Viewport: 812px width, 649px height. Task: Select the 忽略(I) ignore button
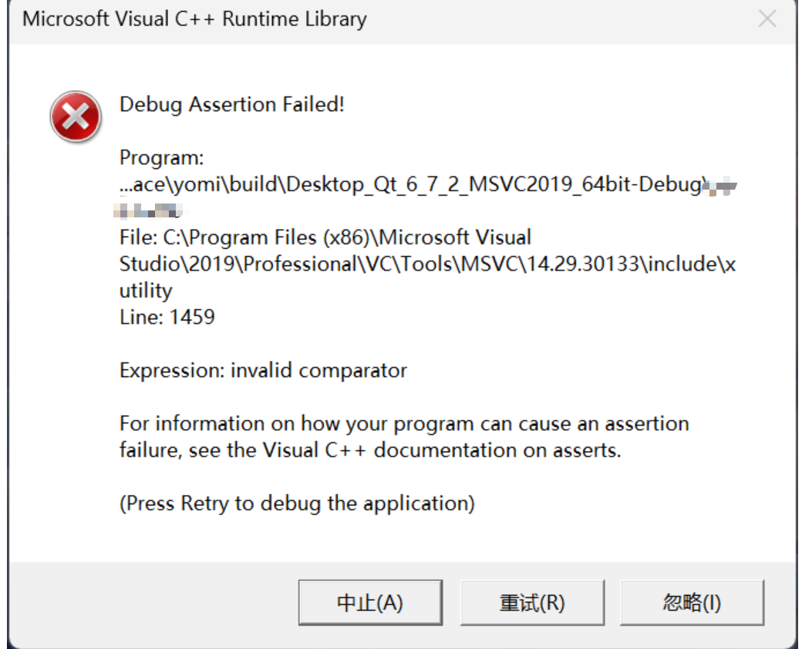(x=692, y=603)
